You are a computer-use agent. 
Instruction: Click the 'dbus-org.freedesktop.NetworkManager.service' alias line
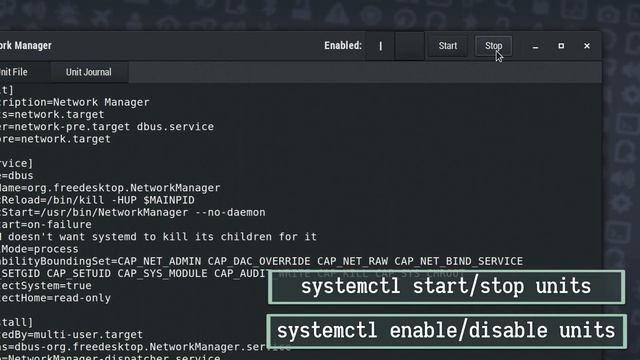(x=145, y=347)
